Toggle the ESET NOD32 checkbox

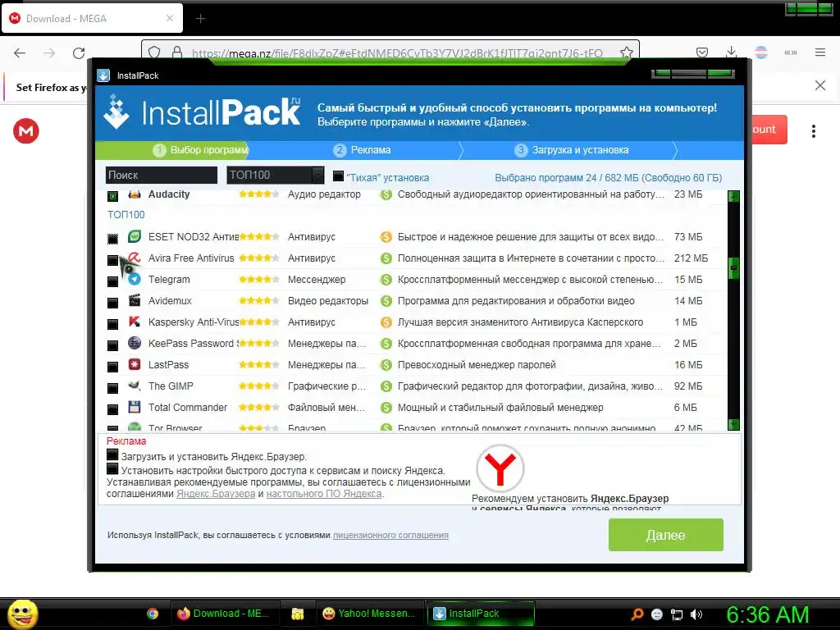click(x=112, y=239)
